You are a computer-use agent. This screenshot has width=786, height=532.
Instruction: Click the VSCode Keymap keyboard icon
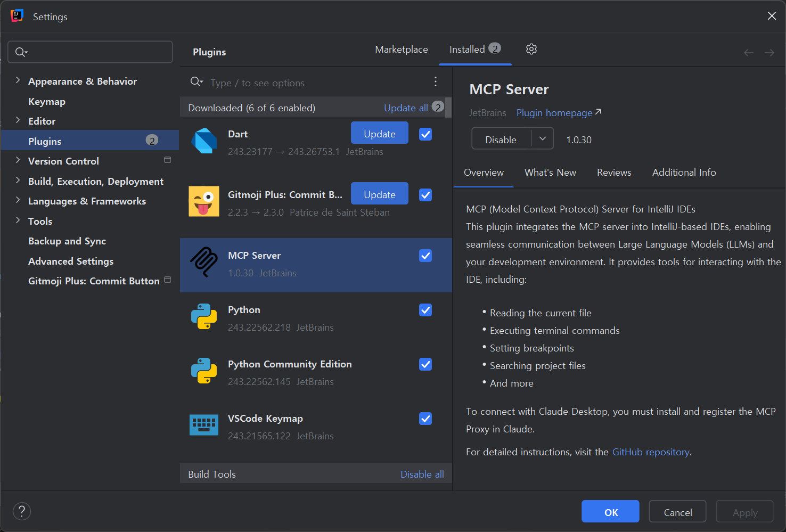[204, 425]
